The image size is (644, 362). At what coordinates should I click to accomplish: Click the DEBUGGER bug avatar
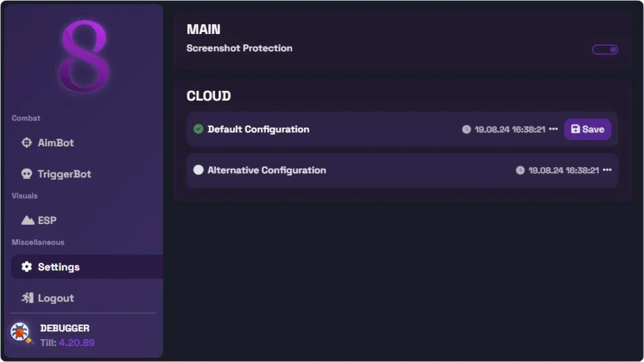point(21,332)
